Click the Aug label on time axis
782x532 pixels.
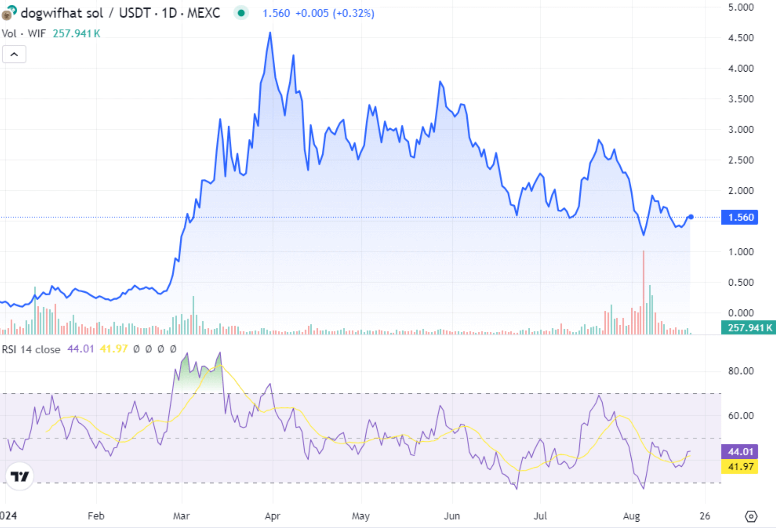(x=631, y=516)
